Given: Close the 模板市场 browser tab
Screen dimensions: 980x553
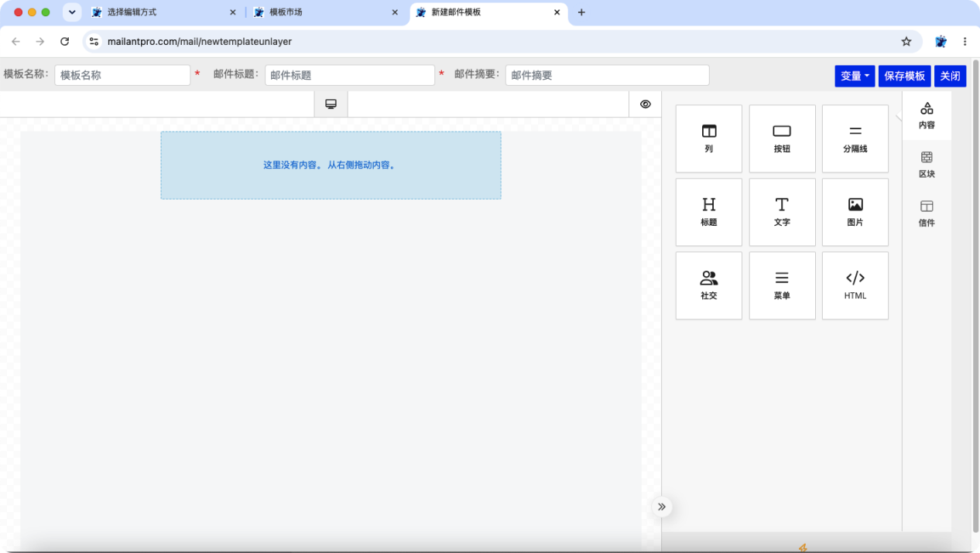Looking at the screenshot, I should pyautogui.click(x=395, y=12).
